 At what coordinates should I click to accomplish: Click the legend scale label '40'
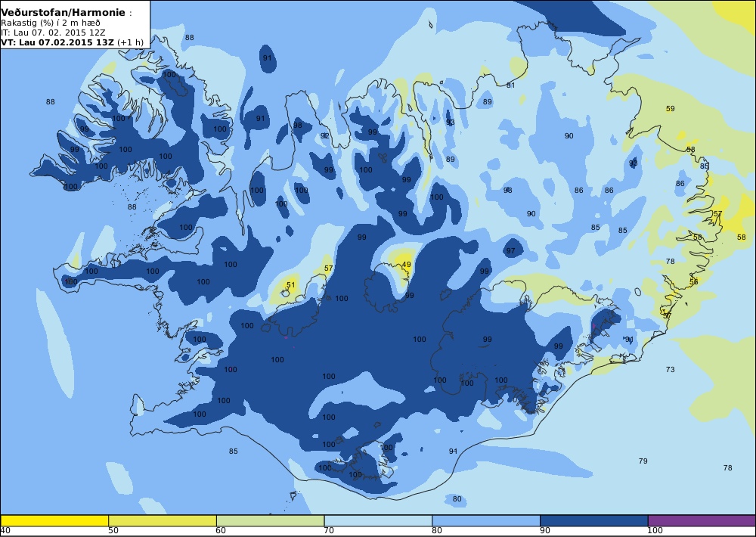(x=5, y=531)
